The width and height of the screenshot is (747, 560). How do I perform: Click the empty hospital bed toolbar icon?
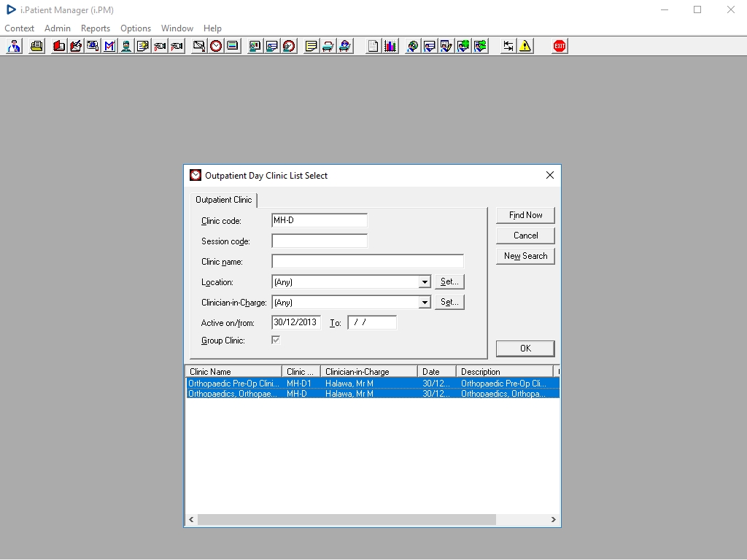coord(328,46)
